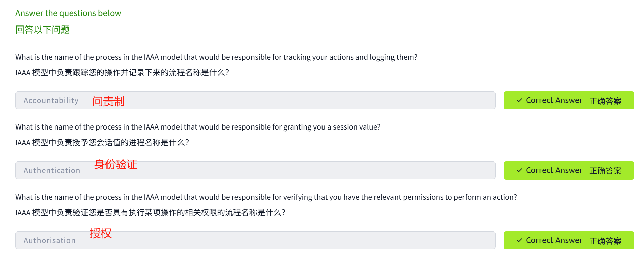
Task: Click the red 身份验证 annotation
Action: (x=116, y=164)
